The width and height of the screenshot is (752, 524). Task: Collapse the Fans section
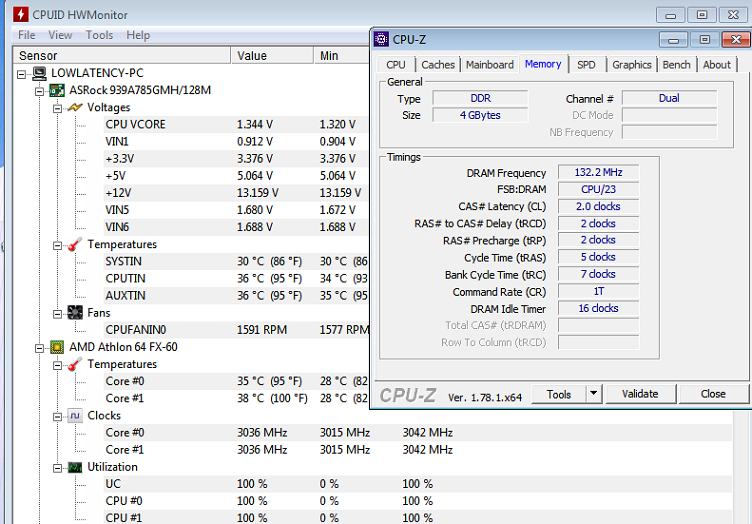coord(57,314)
